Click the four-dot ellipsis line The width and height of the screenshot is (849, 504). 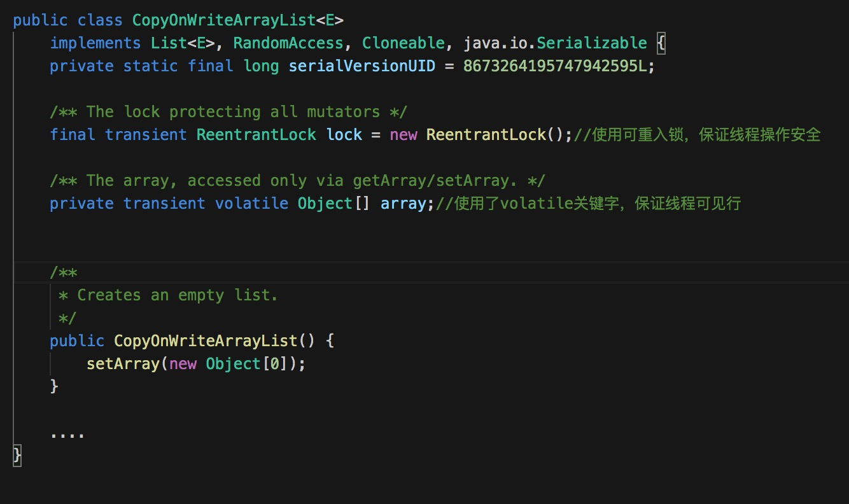67,434
